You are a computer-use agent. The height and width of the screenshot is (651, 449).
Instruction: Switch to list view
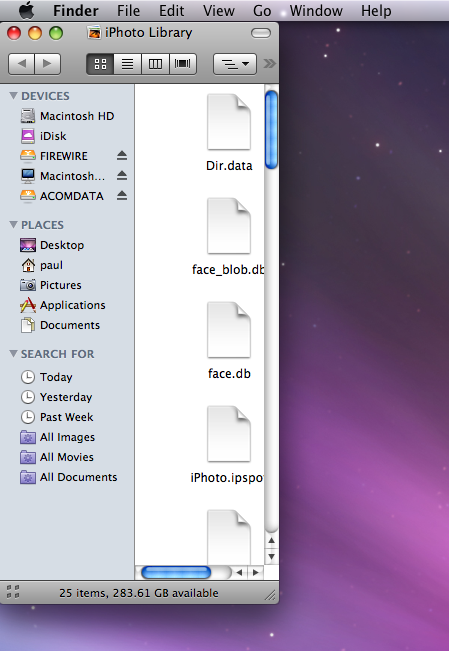[128, 64]
